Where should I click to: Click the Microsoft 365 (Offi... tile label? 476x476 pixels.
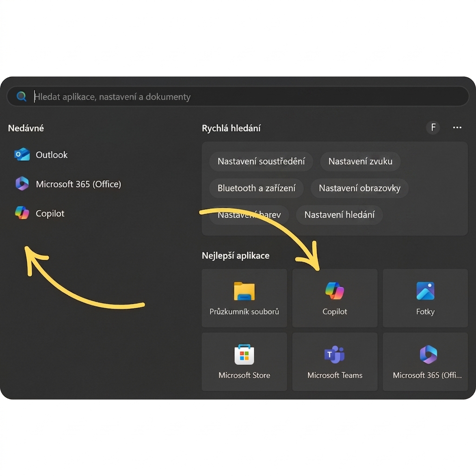(427, 375)
